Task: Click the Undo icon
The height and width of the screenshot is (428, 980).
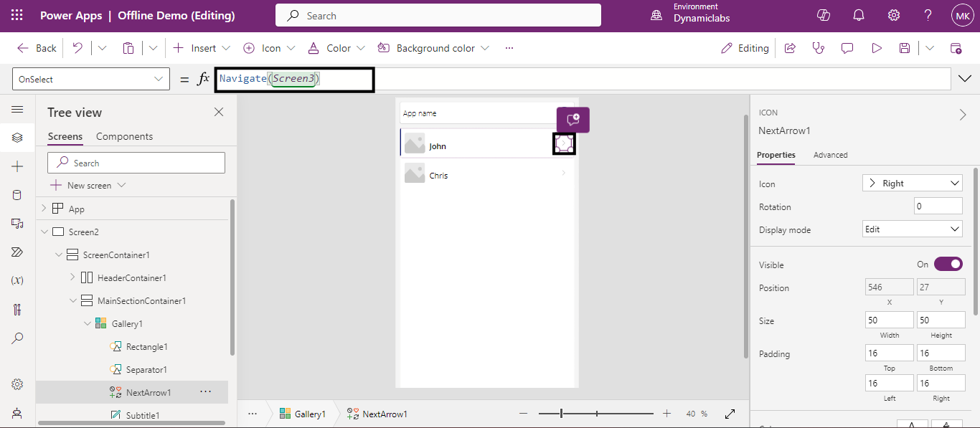Action: point(77,48)
